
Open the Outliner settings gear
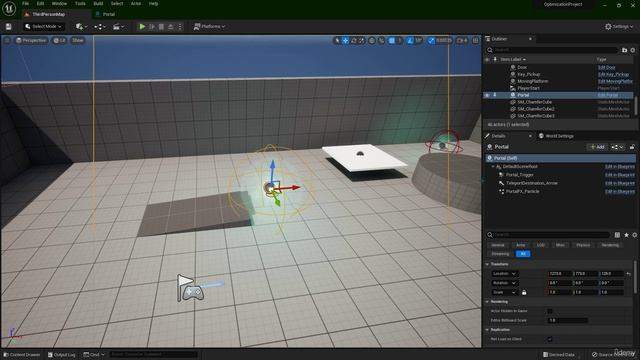tap(633, 50)
